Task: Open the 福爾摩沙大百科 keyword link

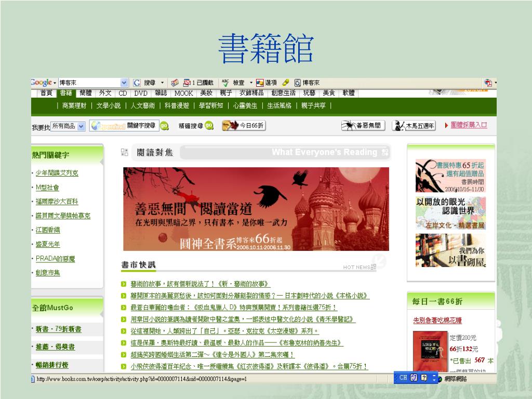Action: [x=57, y=202]
